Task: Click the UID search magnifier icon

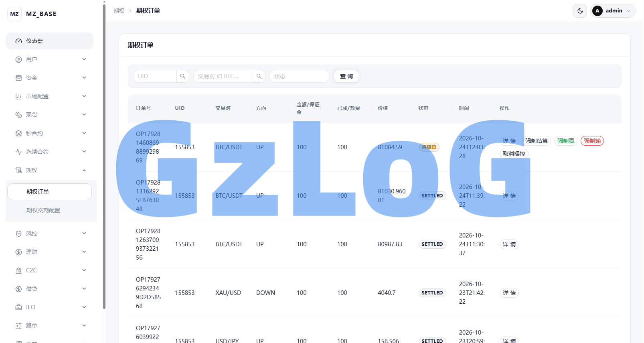Action: pos(183,76)
